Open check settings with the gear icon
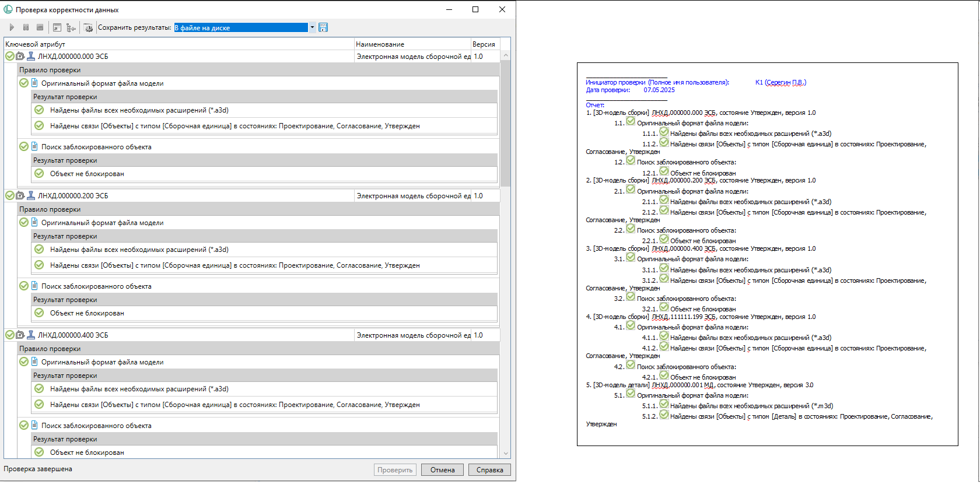The image size is (980, 491). (88, 27)
